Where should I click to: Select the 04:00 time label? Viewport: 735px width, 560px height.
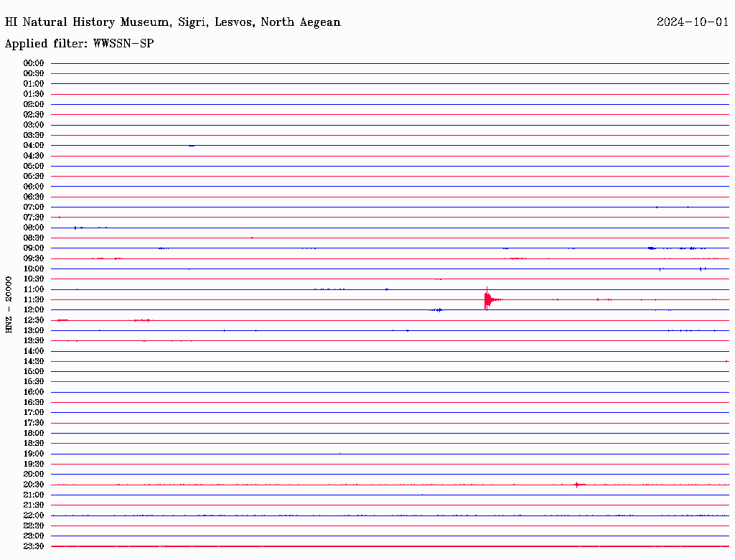click(x=34, y=145)
